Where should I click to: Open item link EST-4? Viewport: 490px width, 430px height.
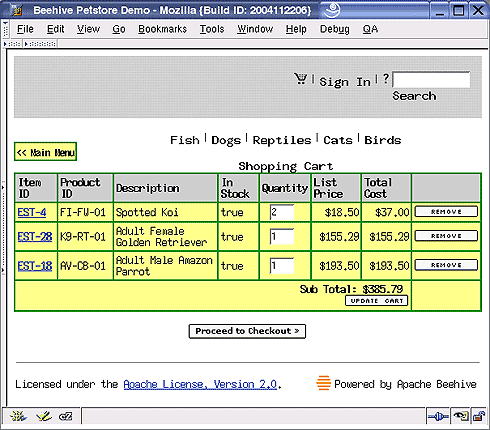coord(32,212)
